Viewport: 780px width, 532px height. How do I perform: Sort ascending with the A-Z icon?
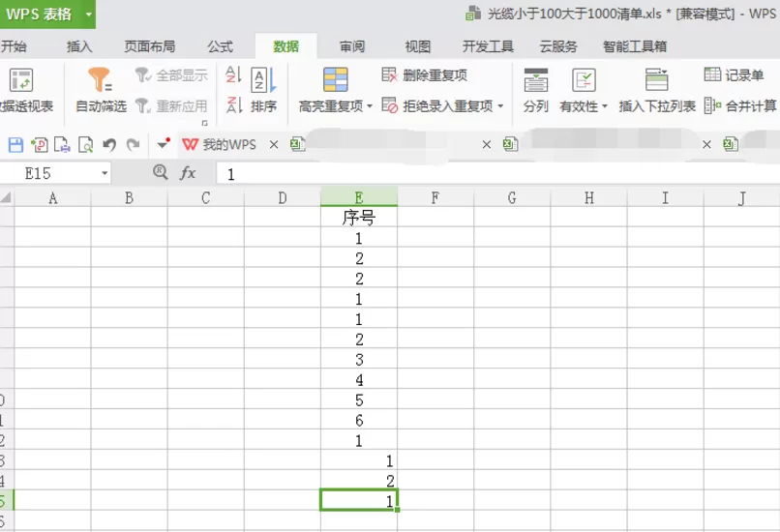(x=233, y=75)
